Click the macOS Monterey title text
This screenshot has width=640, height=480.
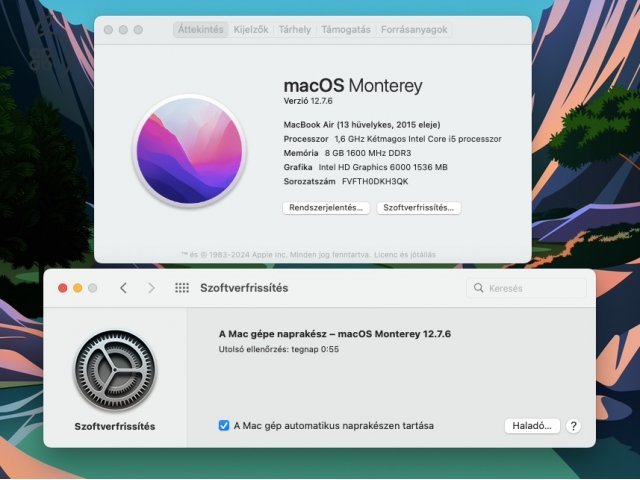[x=353, y=86]
